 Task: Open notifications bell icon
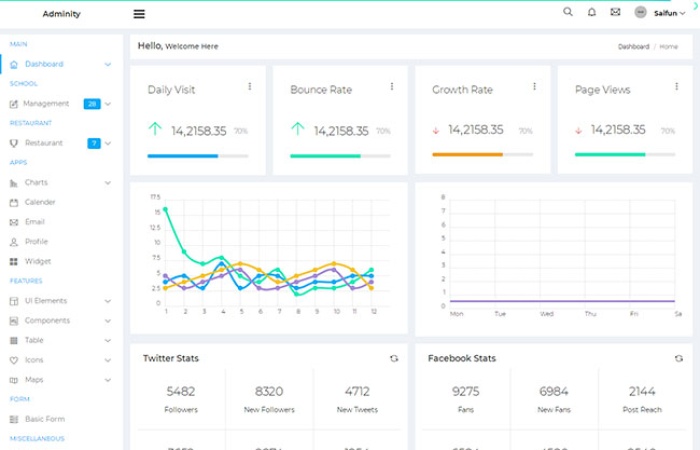point(592,12)
